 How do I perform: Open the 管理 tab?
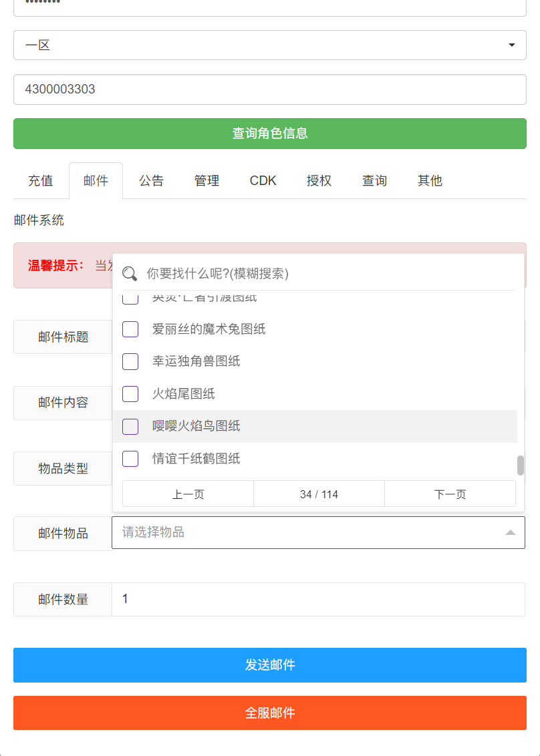[x=207, y=180]
